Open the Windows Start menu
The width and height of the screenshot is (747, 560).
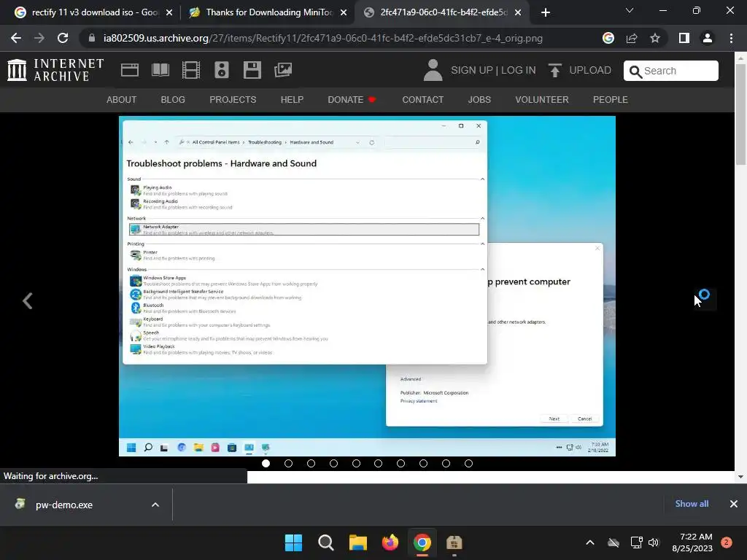point(293,542)
